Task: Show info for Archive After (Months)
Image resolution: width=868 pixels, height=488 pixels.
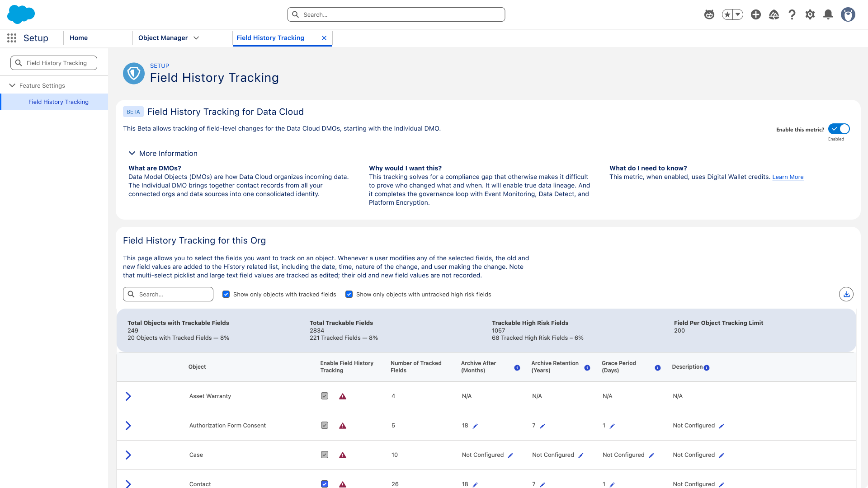Action: tap(517, 368)
